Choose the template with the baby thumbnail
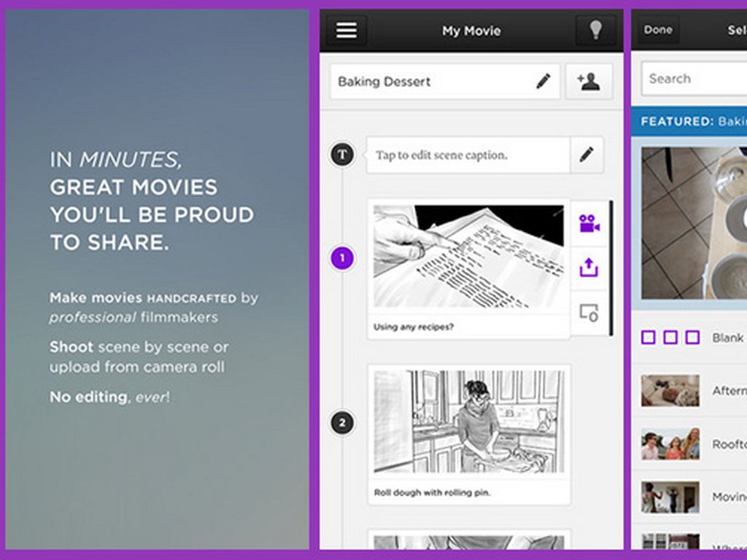The height and width of the screenshot is (560, 747). pos(670,391)
